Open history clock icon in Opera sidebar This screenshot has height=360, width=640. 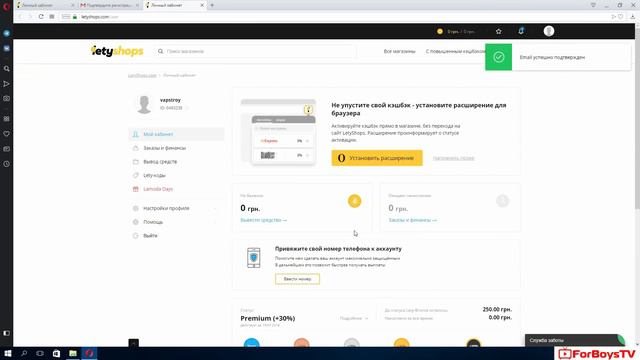click(x=7, y=164)
